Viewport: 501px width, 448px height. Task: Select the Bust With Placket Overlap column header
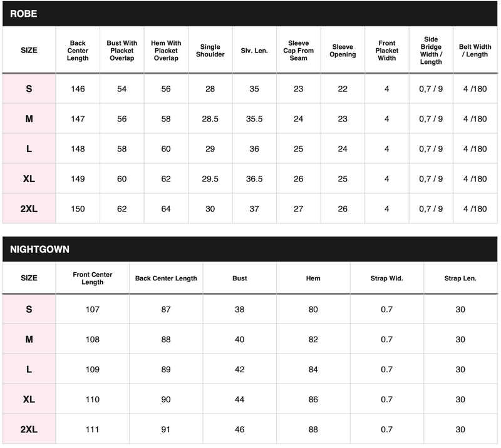[121, 51]
